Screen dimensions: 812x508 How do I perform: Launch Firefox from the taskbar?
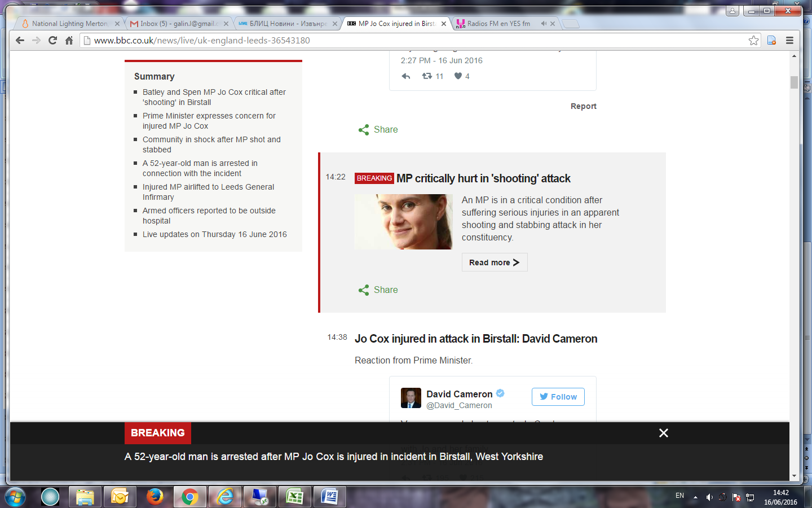click(x=155, y=497)
